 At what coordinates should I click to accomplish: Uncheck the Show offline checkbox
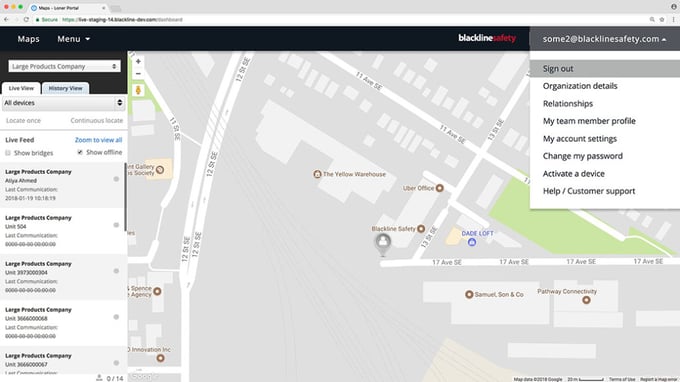pyautogui.click(x=80, y=152)
